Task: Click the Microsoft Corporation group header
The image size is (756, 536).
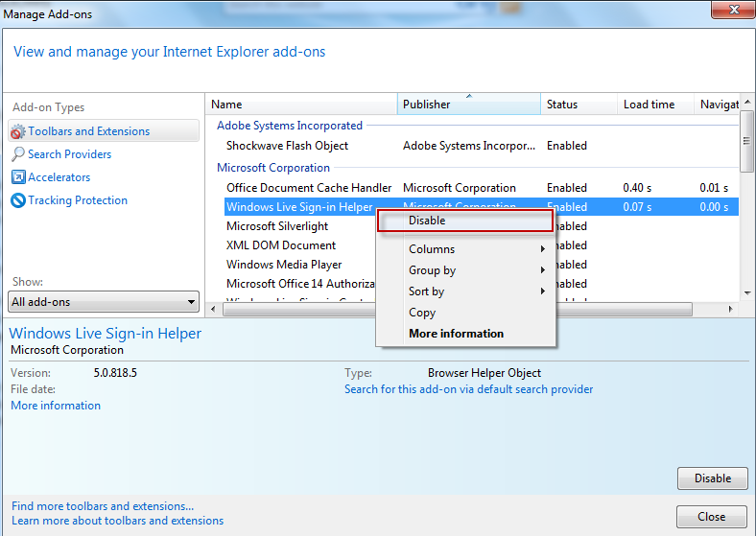Action: coord(273,168)
